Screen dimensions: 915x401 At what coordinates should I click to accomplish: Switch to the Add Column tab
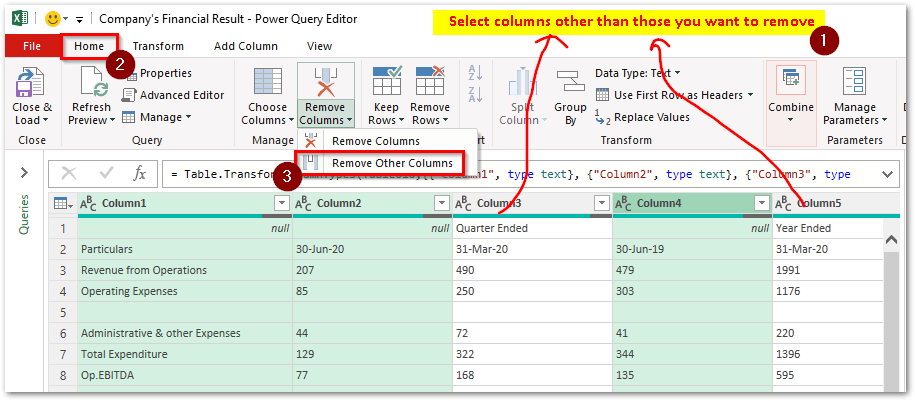pos(246,46)
